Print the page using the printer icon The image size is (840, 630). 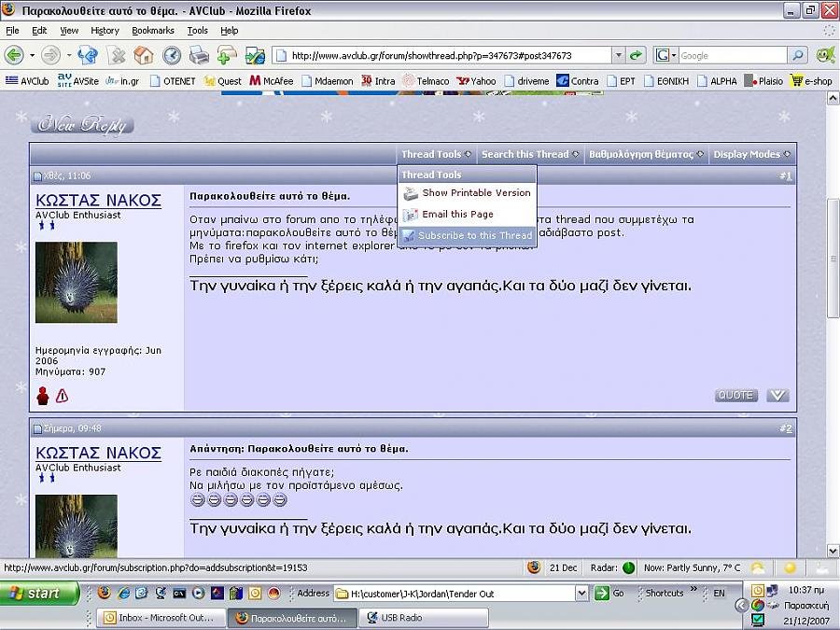pos(199,55)
